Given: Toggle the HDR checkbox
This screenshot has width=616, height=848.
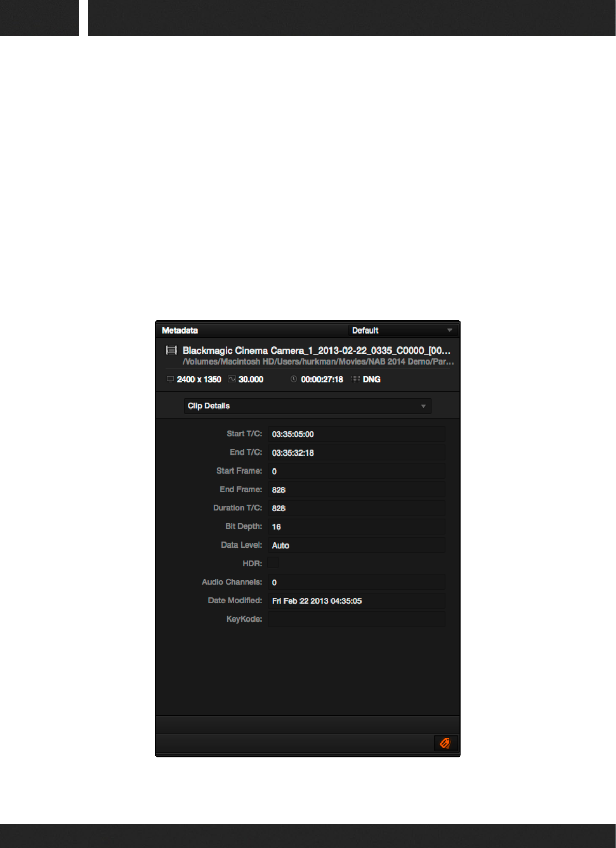Looking at the screenshot, I should [273, 563].
